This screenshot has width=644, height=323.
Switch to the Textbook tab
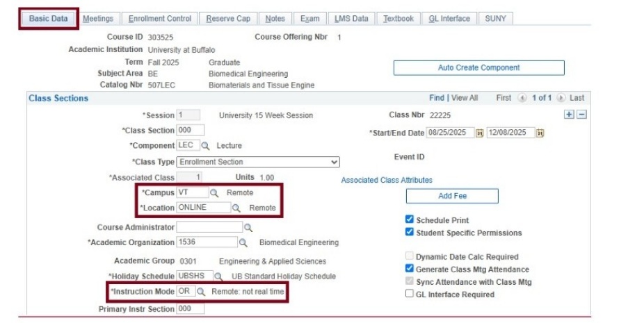tap(399, 19)
